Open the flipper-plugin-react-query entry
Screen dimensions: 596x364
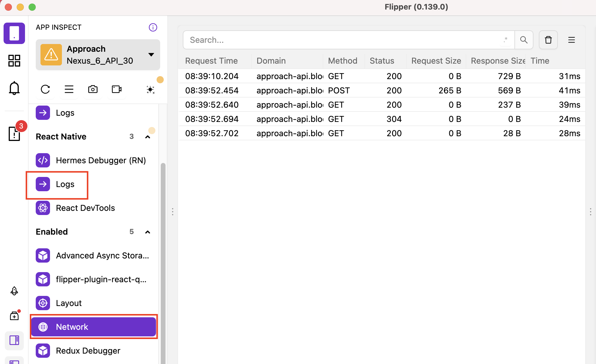pos(101,279)
